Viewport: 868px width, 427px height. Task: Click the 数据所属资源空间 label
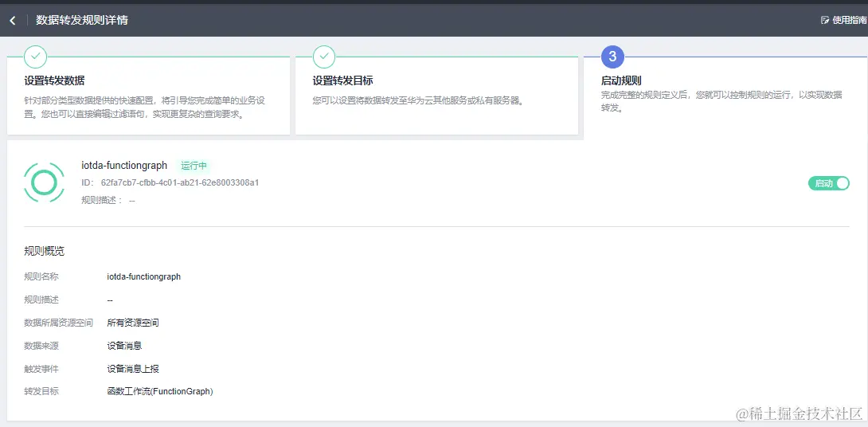(x=58, y=323)
